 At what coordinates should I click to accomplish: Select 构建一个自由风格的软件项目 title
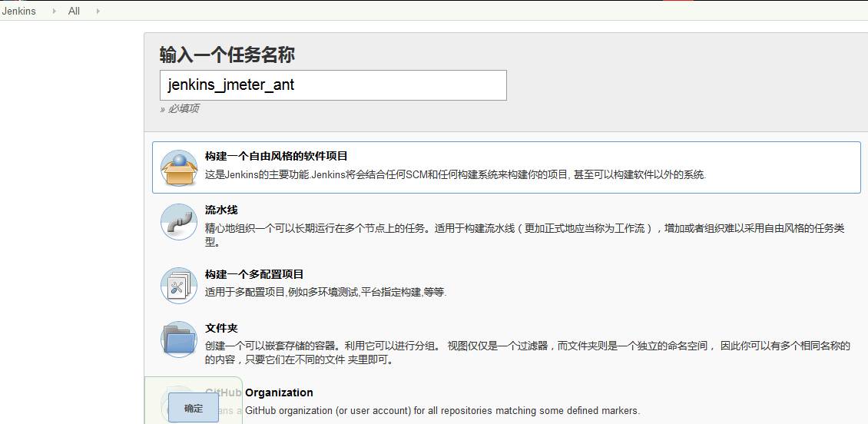point(277,157)
